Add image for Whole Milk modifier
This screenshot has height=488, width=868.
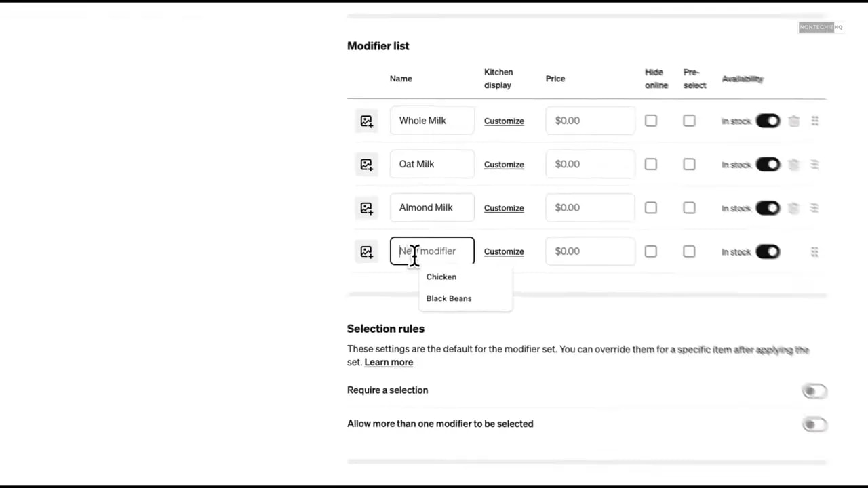click(366, 121)
